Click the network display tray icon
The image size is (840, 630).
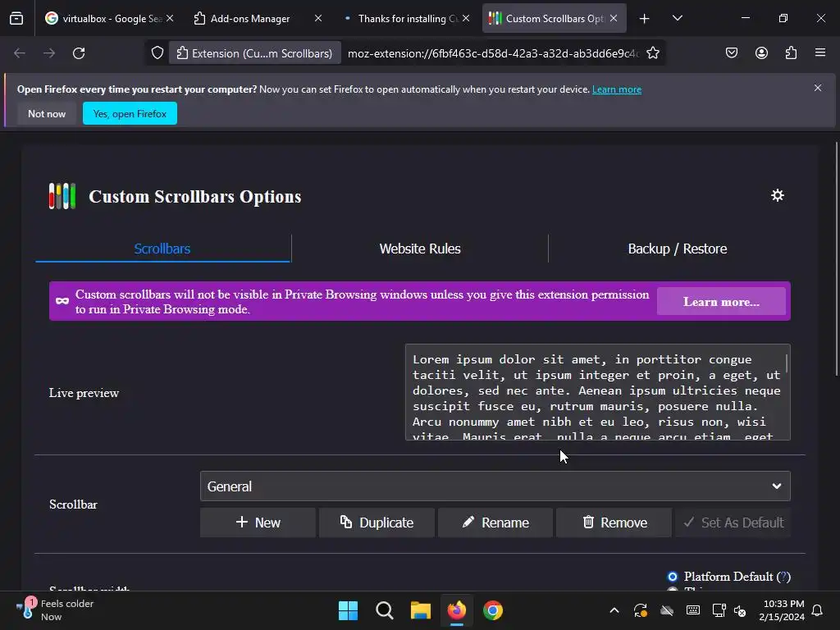coord(719,610)
